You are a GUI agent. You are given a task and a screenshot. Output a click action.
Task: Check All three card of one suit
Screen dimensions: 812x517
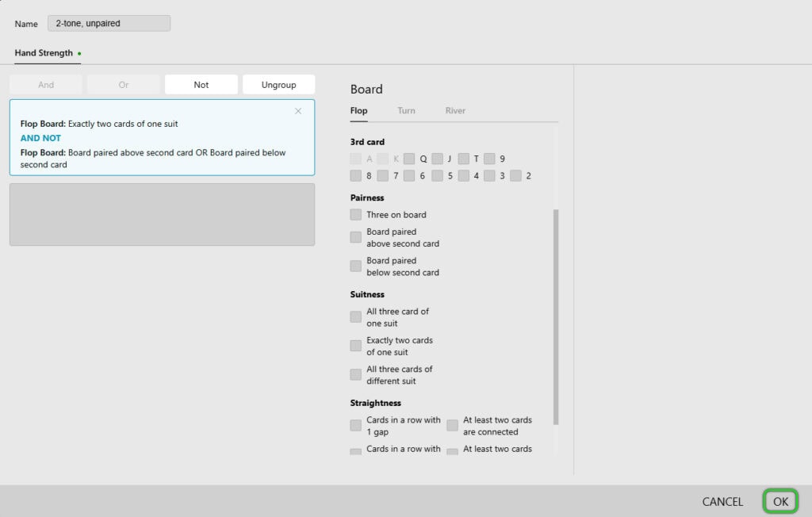coord(356,317)
